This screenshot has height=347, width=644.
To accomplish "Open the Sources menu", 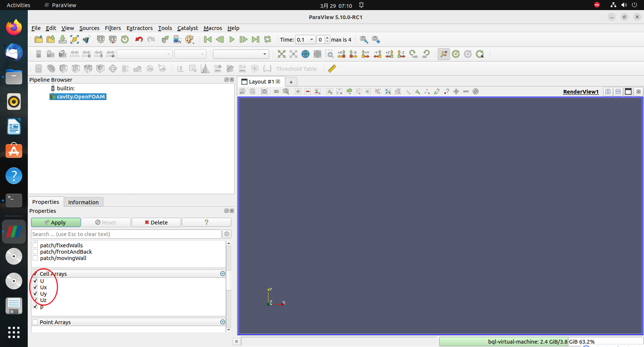I will (89, 28).
